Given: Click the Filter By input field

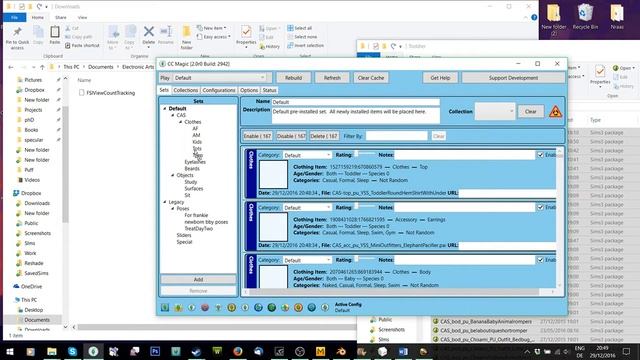Looking at the screenshot, I should tap(396, 136).
